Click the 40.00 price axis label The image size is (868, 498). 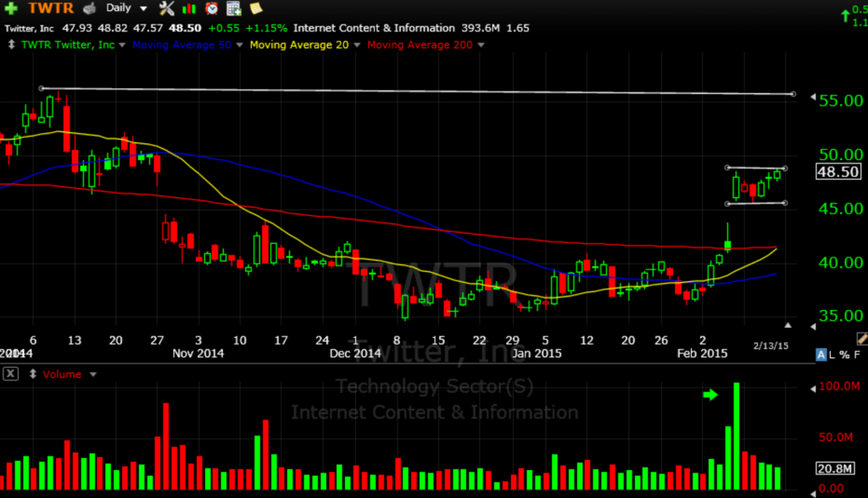point(841,263)
